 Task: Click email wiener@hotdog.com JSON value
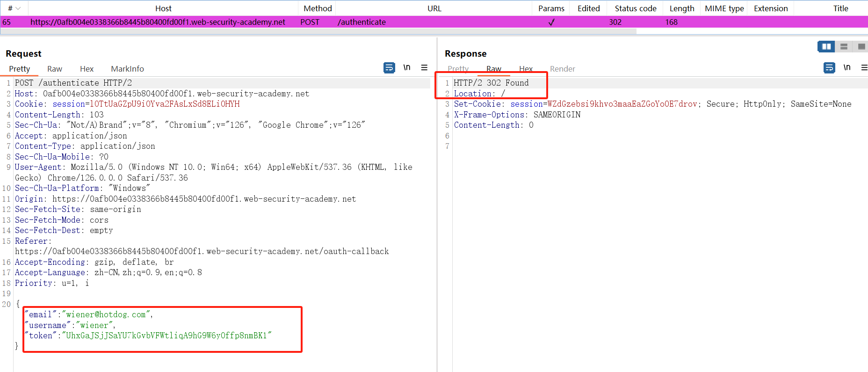click(x=106, y=314)
